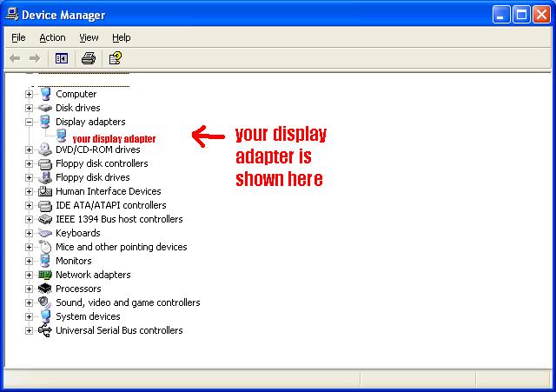This screenshot has height=392, width=556.
Task: Open the File menu
Action: pyautogui.click(x=18, y=37)
